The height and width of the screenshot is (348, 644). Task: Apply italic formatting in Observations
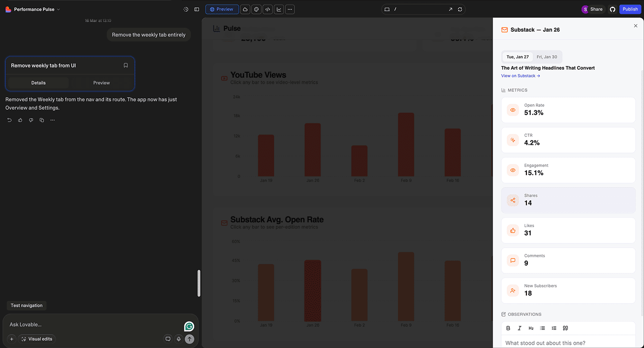(x=520, y=328)
